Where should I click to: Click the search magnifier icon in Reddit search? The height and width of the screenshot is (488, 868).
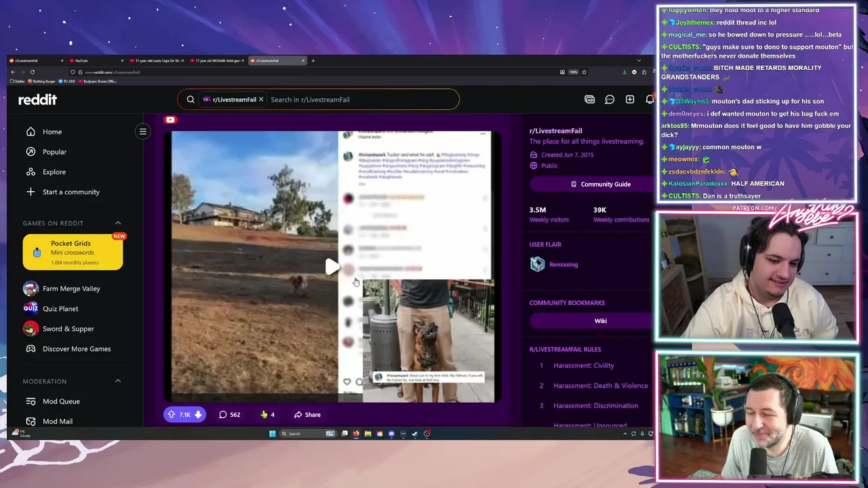click(x=191, y=100)
